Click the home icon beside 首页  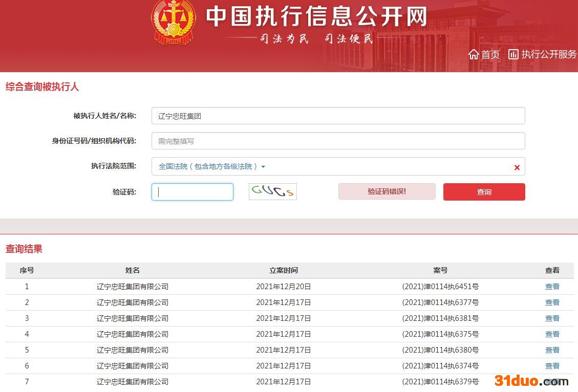[x=474, y=54]
